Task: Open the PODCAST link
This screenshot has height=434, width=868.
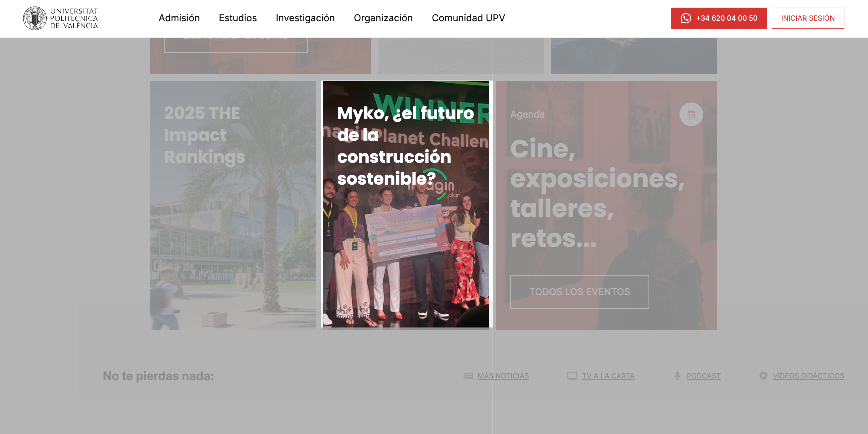Action: (x=704, y=376)
